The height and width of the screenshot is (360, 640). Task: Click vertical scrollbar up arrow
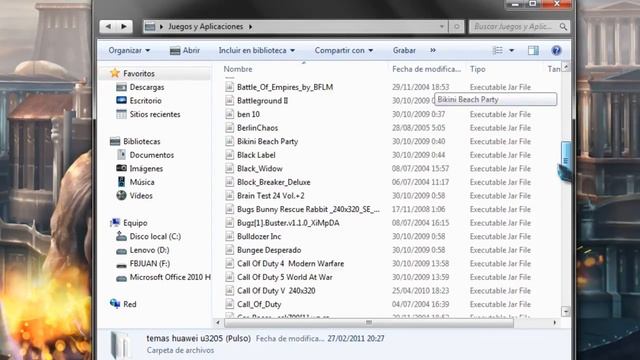pyautogui.click(x=566, y=67)
